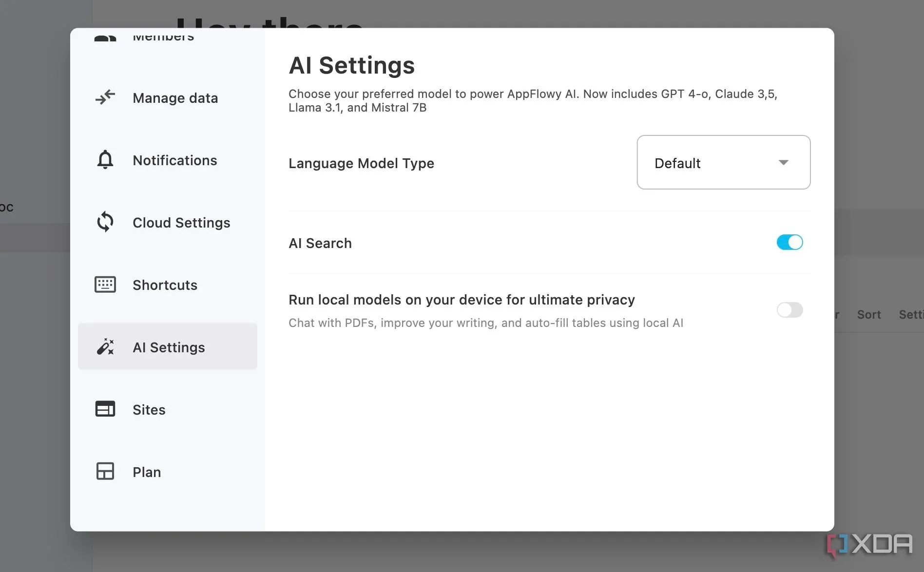This screenshot has width=924, height=572.
Task: Open the Plan settings section
Action: pos(168,472)
